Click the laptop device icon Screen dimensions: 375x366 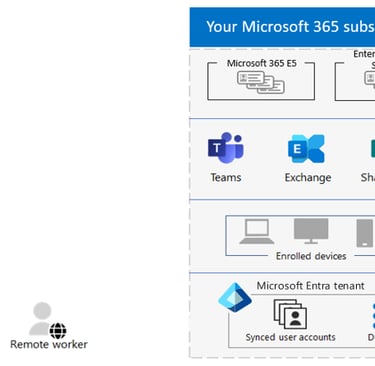(257, 232)
